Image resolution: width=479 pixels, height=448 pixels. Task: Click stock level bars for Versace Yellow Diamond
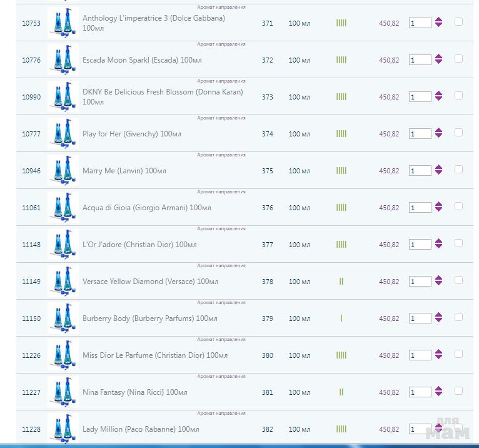pos(341,282)
